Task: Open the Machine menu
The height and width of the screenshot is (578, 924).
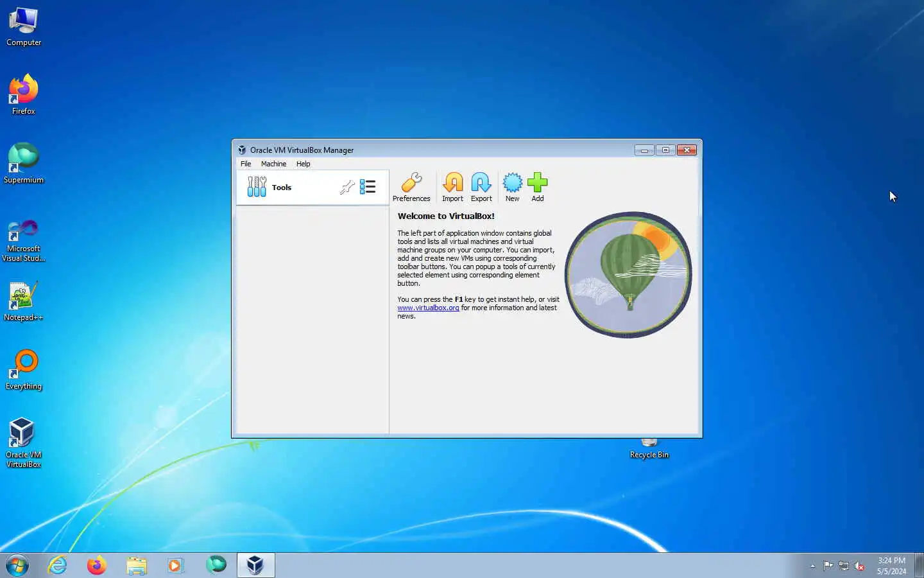Action: [273, 164]
